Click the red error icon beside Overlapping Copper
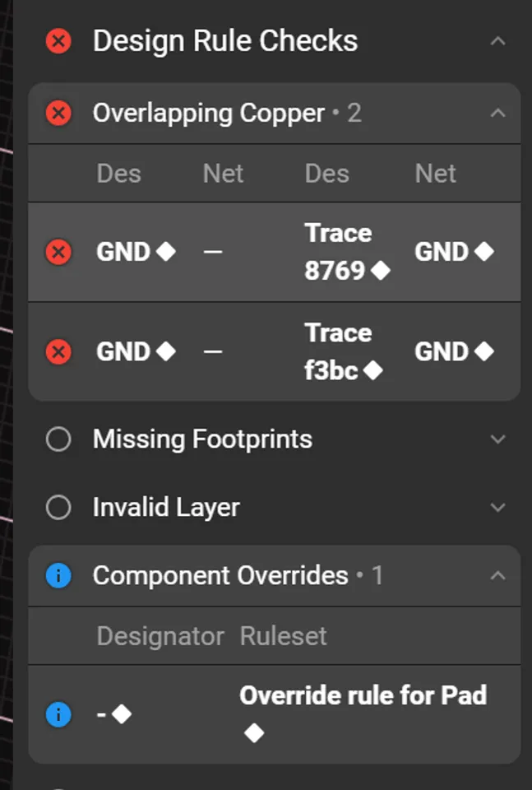 [58, 113]
